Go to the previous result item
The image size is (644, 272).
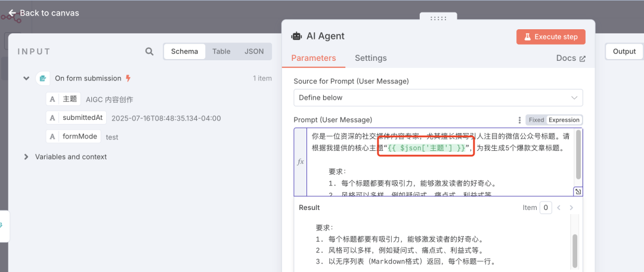coord(559,208)
